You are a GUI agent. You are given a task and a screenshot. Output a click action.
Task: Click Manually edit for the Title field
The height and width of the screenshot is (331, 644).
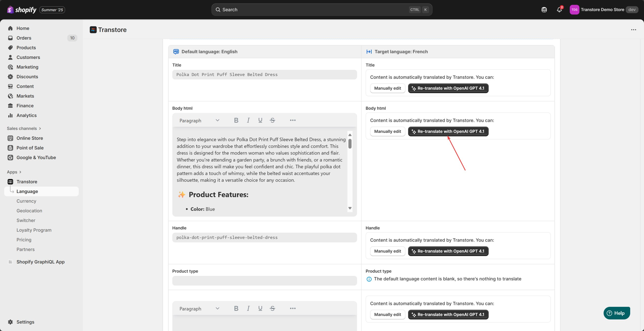[x=387, y=88]
